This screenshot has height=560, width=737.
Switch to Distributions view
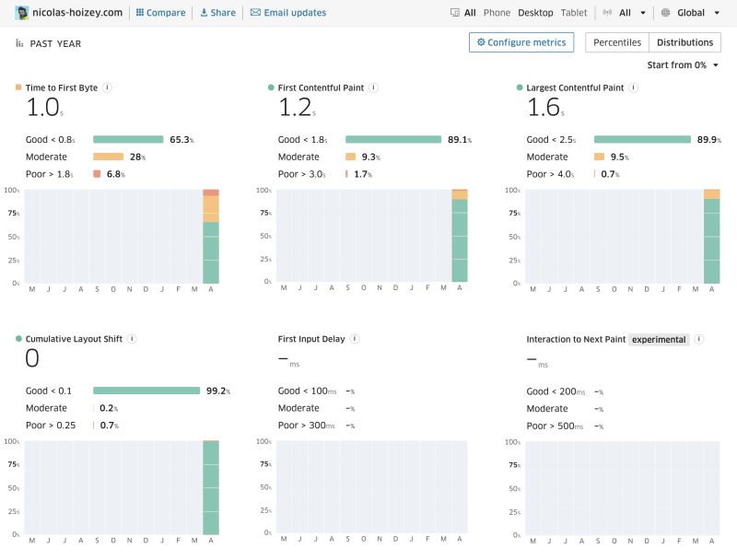684,42
